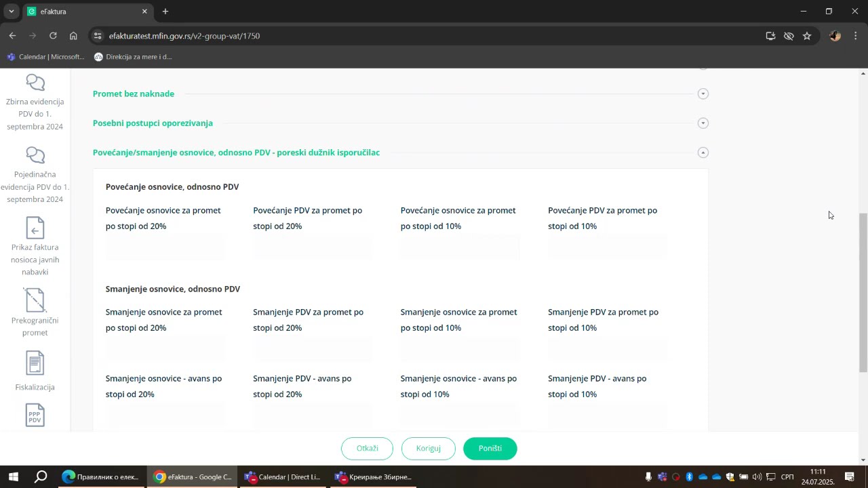Click microphone icon in system tray
This screenshot has height=488, width=868.
pyautogui.click(x=648, y=477)
